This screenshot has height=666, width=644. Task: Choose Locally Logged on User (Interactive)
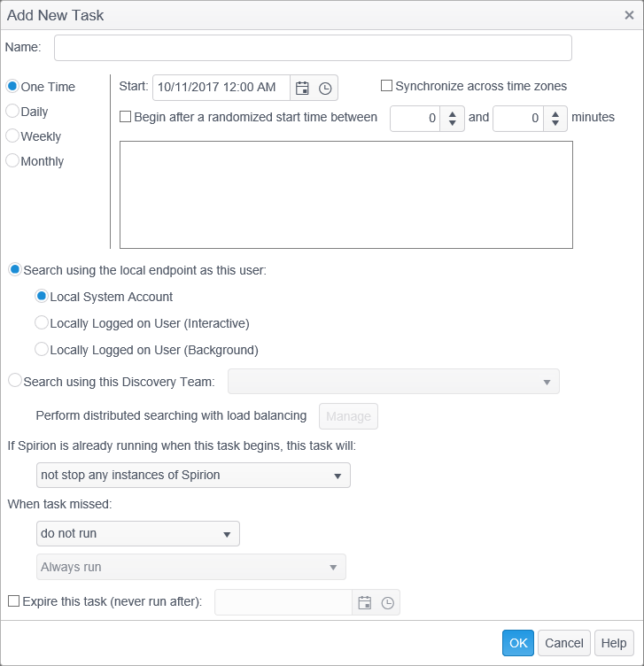pyautogui.click(x=42, y=323)
